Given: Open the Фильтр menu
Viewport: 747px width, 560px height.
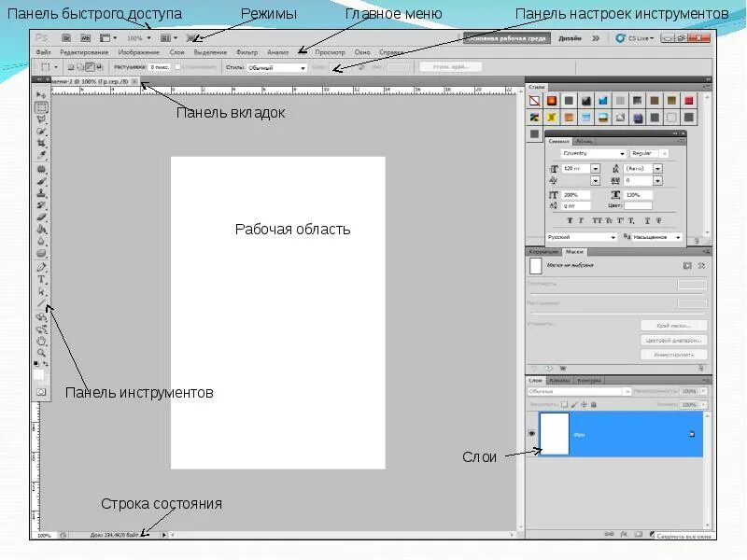Looking at the screenshot, I should point(247,52).
